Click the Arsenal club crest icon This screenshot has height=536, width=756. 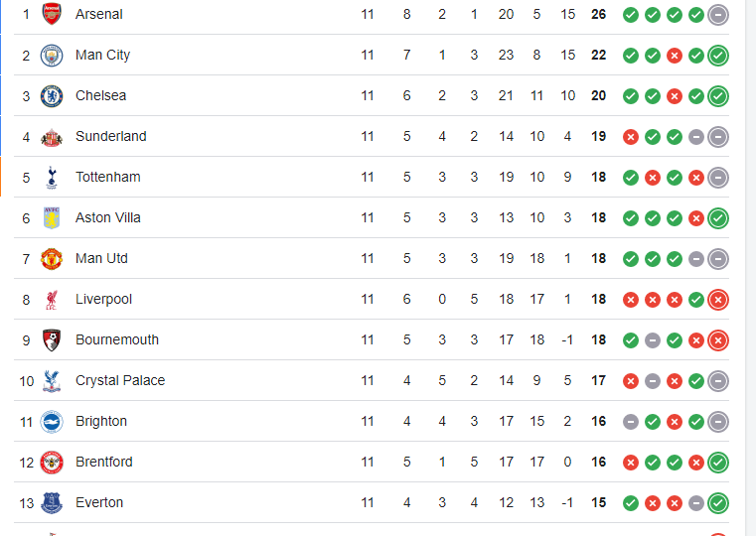(52, 14)
